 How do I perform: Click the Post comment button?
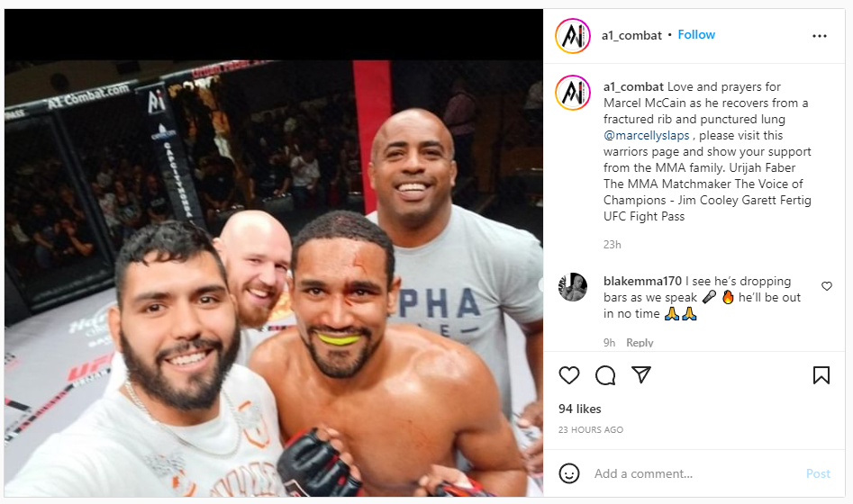(x=818, y=473)
